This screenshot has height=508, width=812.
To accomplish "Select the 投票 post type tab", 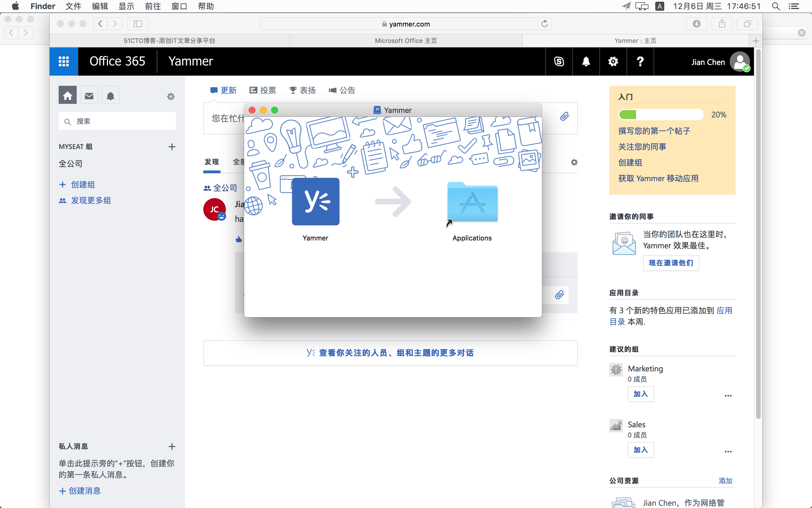I will (x=263, y=90).
